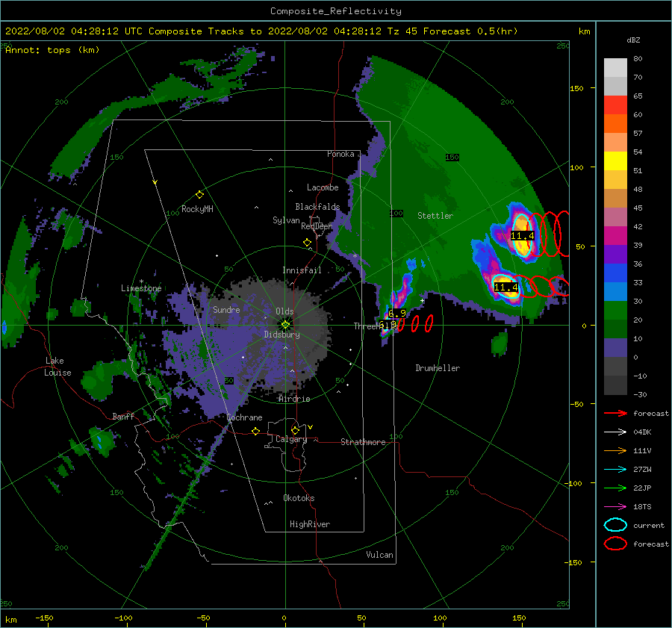Viewport: 672px width, 628px height.
Task: Click the red forecast ellipse legend icon
Action: (x=615, y=544)
